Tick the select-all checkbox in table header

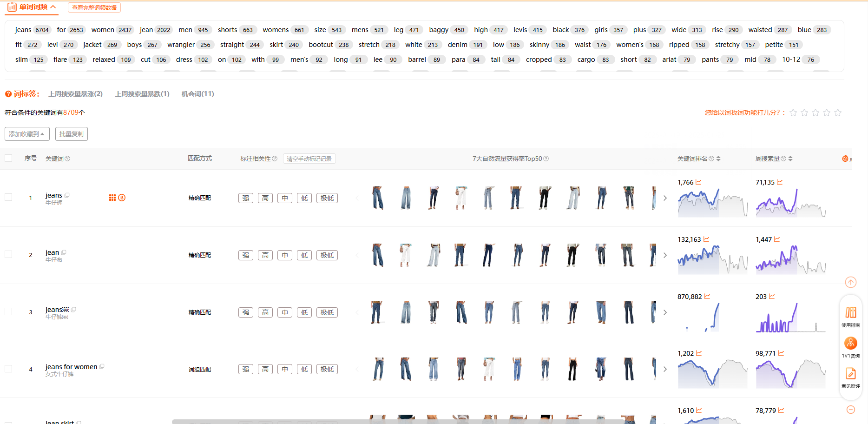tap(8, 158)
